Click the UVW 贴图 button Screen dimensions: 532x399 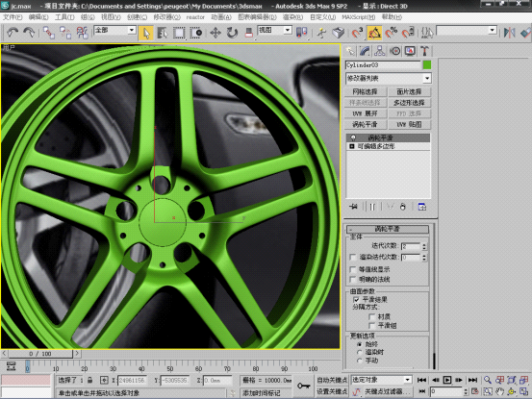(409, 124)
